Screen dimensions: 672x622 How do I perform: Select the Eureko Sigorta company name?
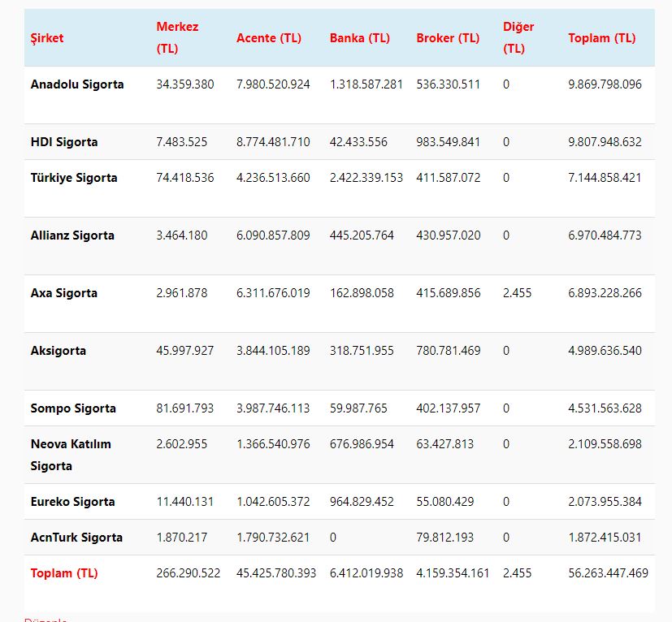(x=73, y=502)
